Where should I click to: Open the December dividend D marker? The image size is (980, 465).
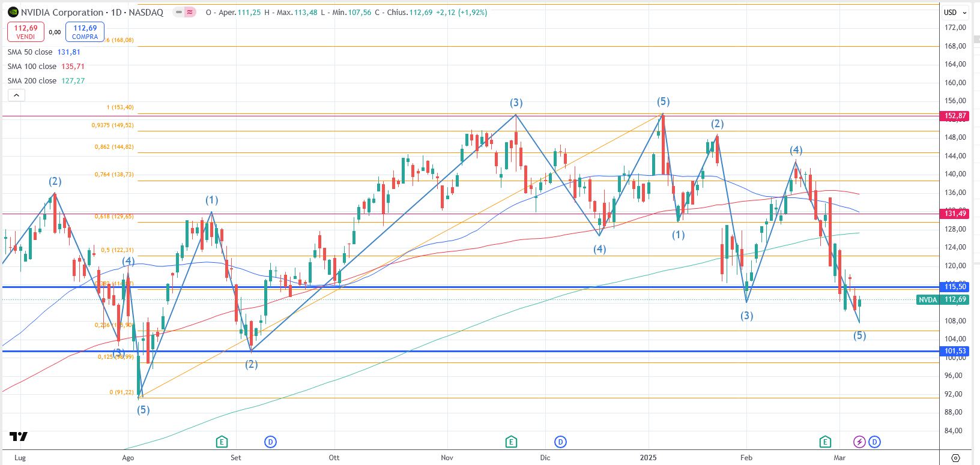tap(560, 442)
